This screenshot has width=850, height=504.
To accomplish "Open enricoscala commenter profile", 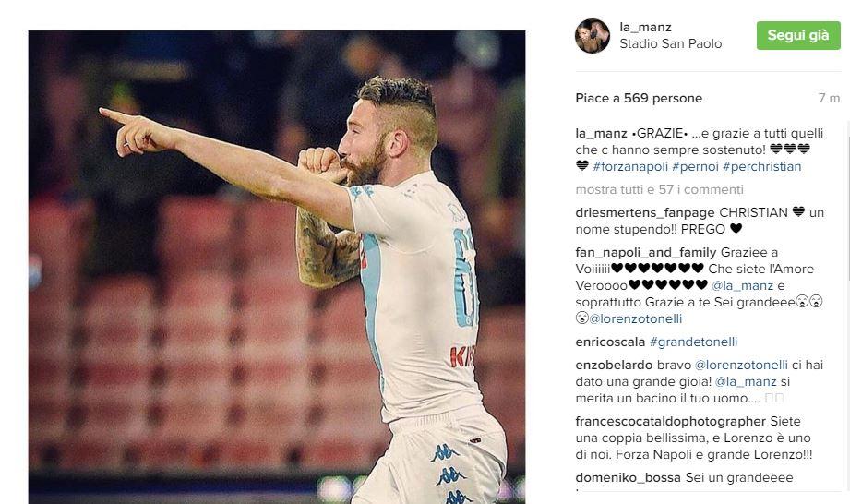I will click(x=610, y=342).
